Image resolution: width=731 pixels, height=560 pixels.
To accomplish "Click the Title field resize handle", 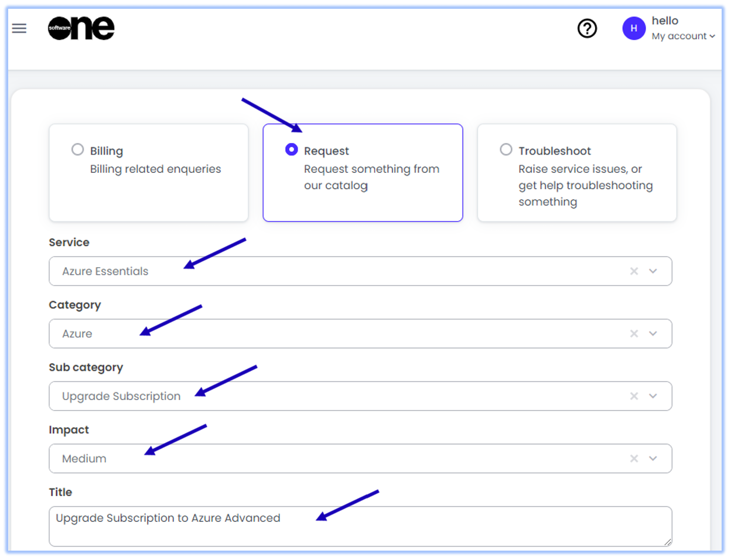I will pos(668,542).
